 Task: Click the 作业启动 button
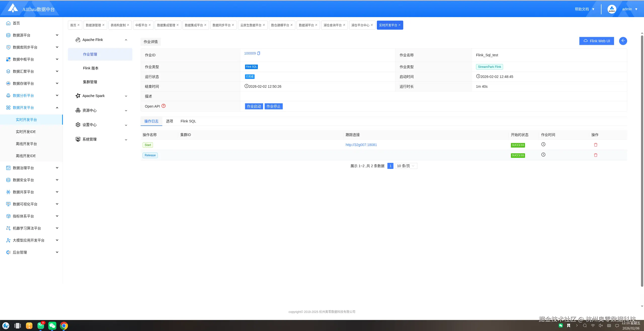pos(254,106)
